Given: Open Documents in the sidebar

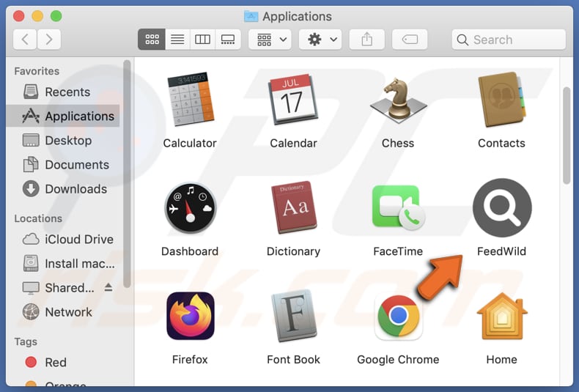Looking at the screenshot, I should (63, 165).
